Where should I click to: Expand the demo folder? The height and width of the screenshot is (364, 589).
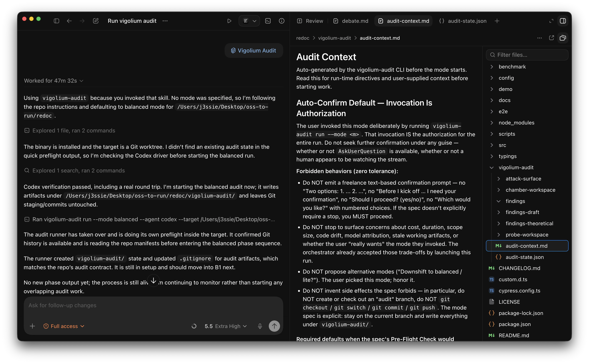click(527, 89)
